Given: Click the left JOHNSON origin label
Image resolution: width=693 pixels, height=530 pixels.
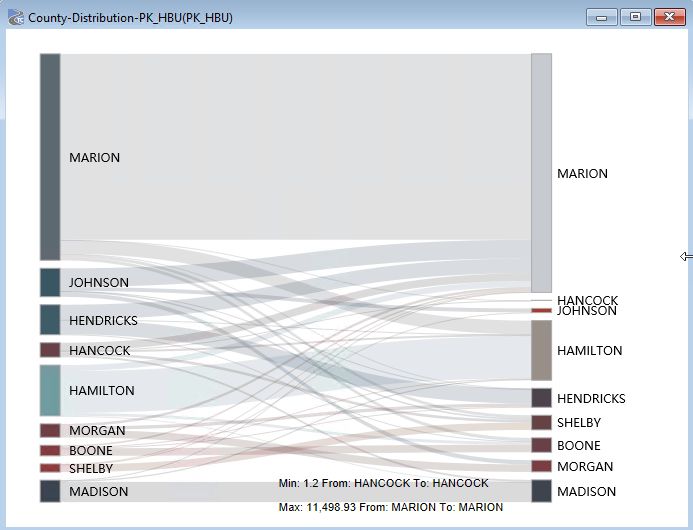Looking at the screenshot, I should tap(99, 282).
